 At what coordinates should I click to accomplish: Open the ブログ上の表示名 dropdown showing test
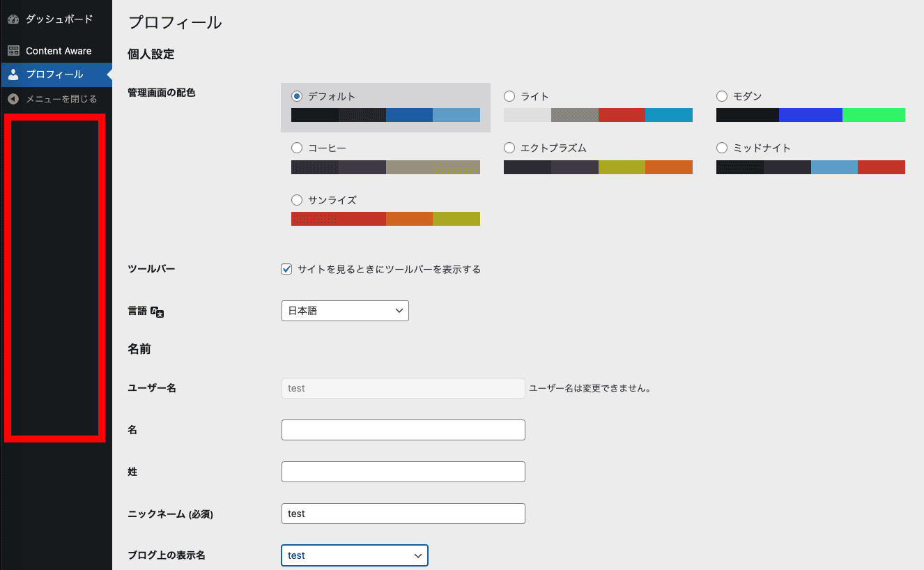point(354,555)
